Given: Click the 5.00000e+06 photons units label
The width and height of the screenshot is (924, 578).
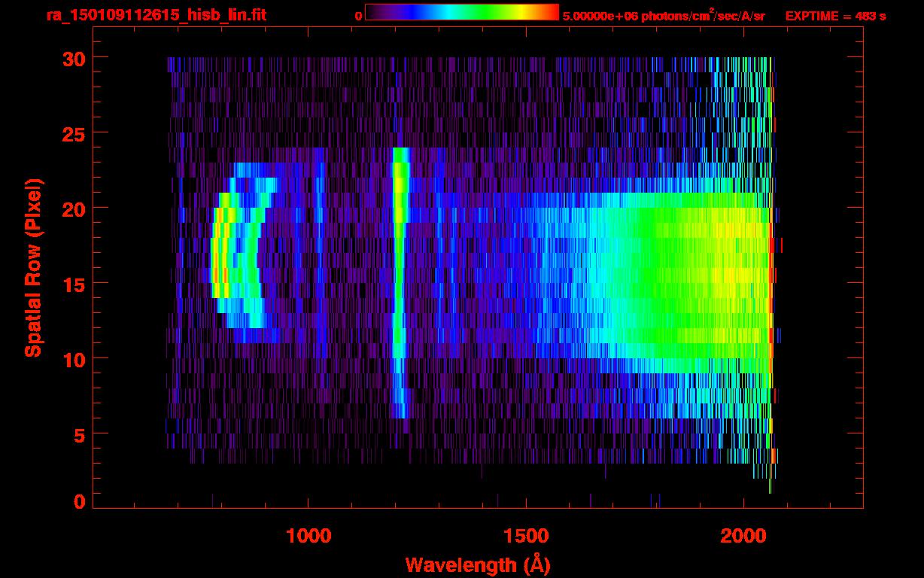Looking at the screenshot, I should 663,15.
